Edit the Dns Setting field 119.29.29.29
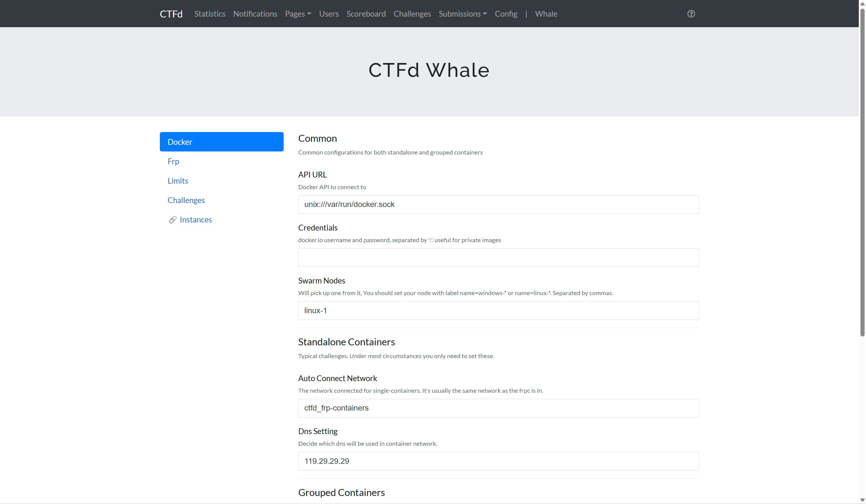 [x=498, y=461]
